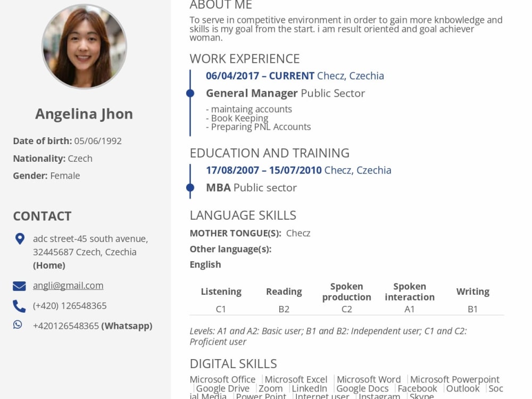Select the timeline dot beside MBA entry

pyautogui.click(x=190, y=188)
